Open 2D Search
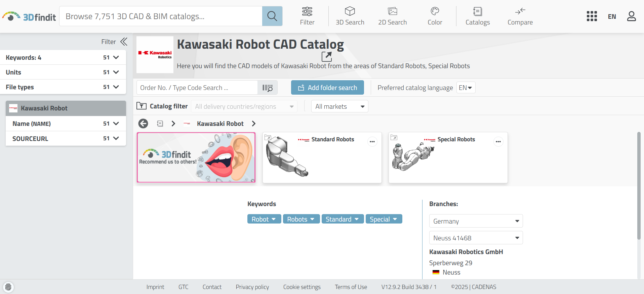Image resolution: width=644 pixels, height=294 pixels. coord(392,16)
